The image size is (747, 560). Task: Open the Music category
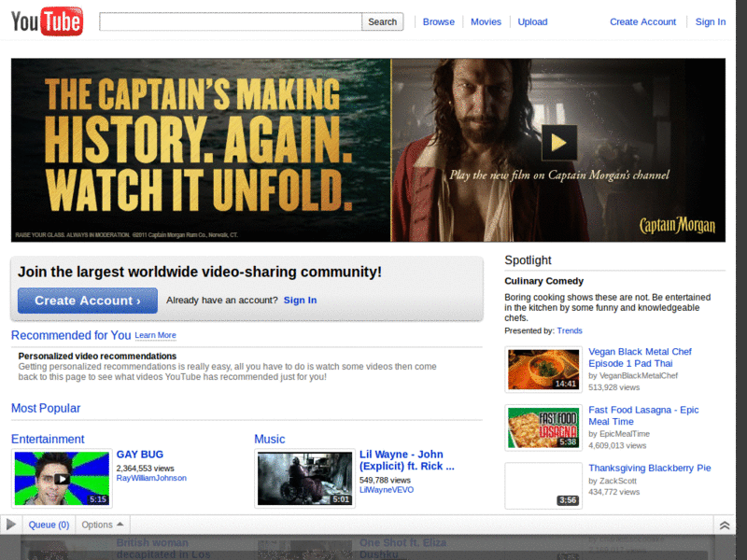click(270, 439)
